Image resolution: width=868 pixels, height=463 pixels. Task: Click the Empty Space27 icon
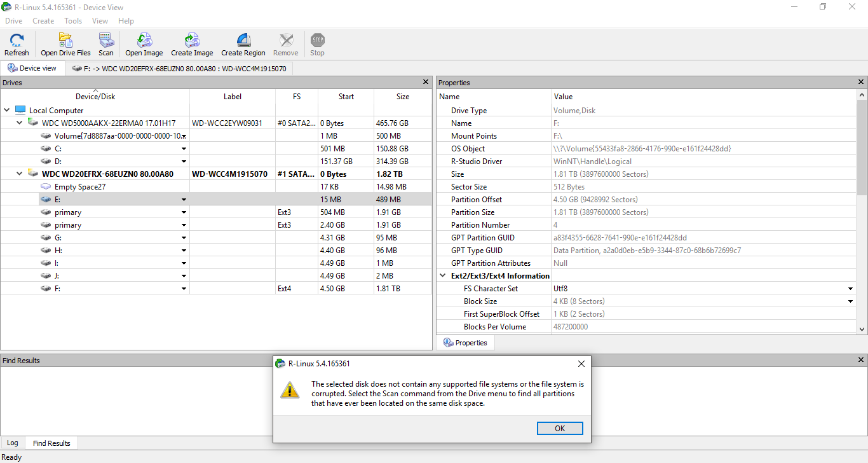(x=46, y=186)
